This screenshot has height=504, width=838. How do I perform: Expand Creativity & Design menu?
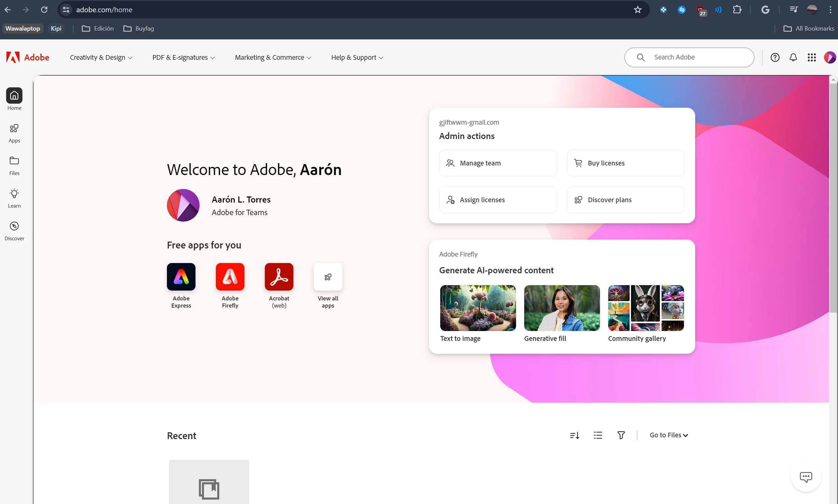click(101, 57)
